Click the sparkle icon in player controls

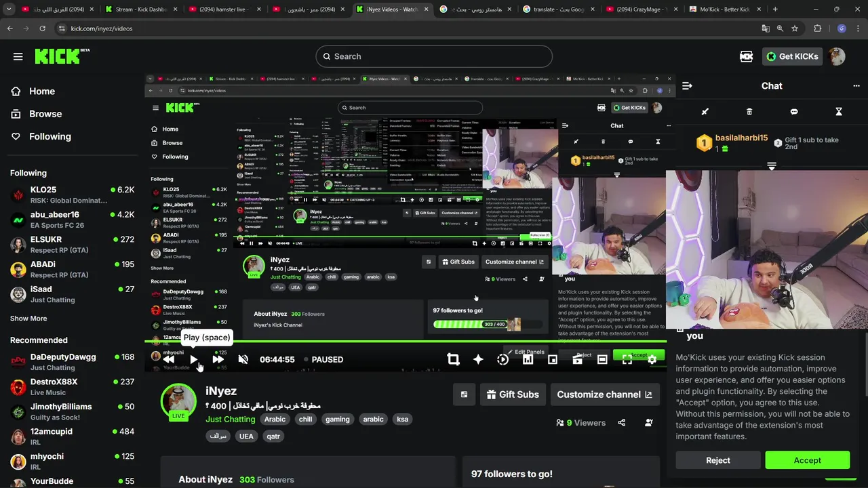click(478, 359)
